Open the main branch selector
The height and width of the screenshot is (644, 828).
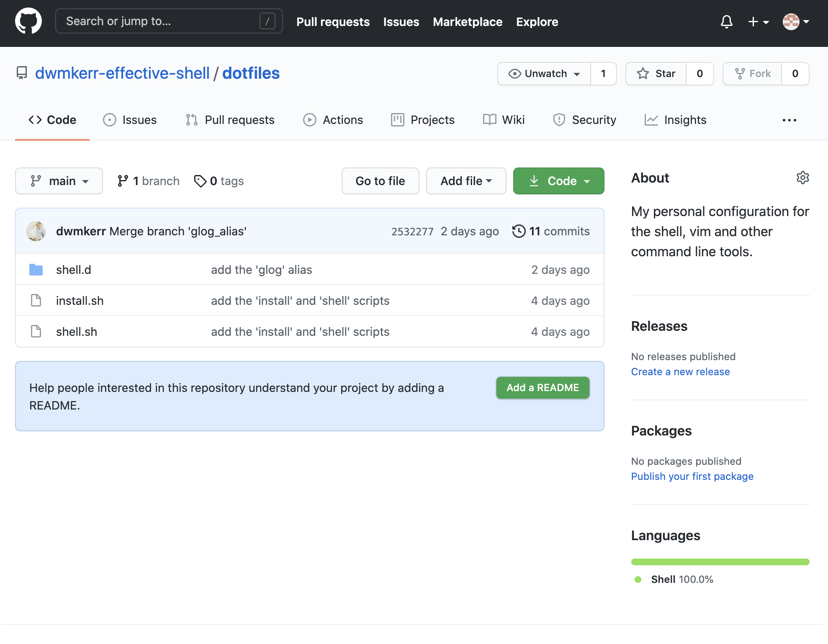(x=59, y=181)
